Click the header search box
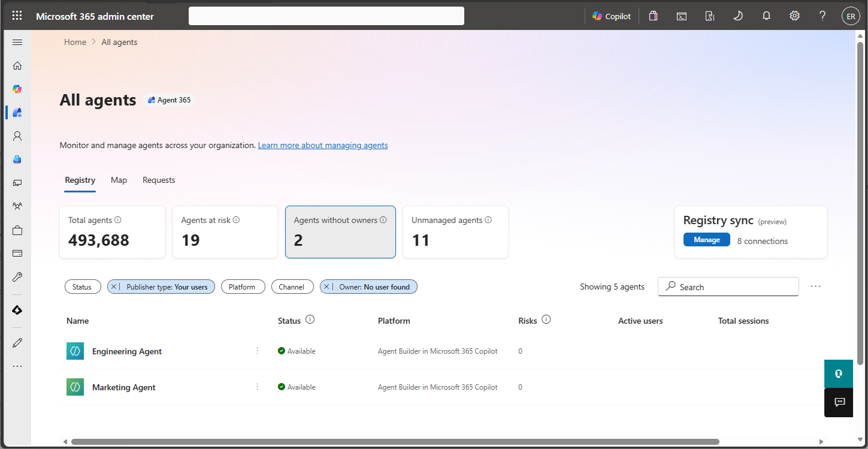 pyautogui.click(x=326, y=16)
